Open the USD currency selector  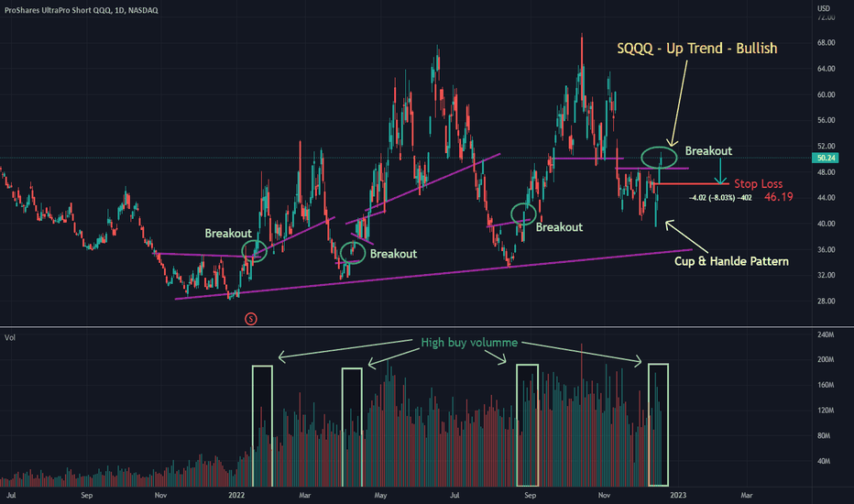(824, 8)
